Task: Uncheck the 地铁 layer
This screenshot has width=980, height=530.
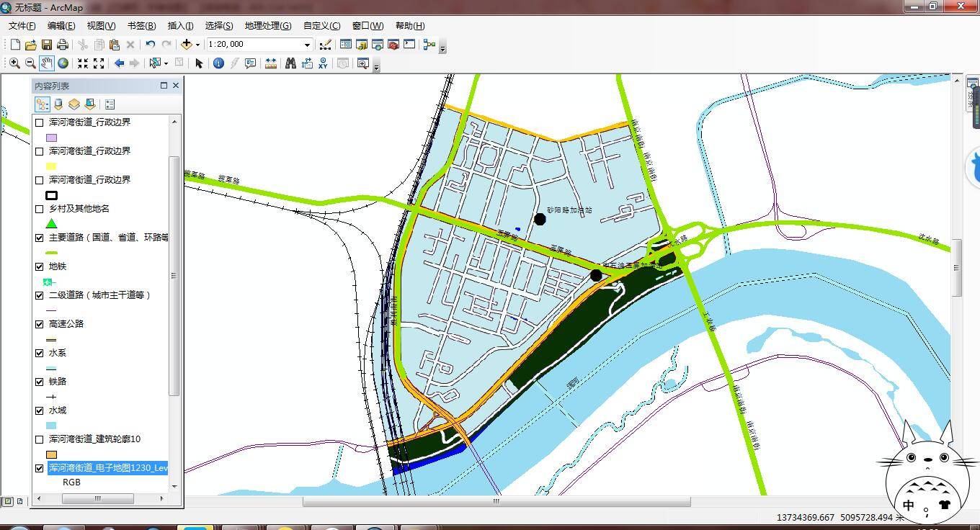Action: click(40, 266)
